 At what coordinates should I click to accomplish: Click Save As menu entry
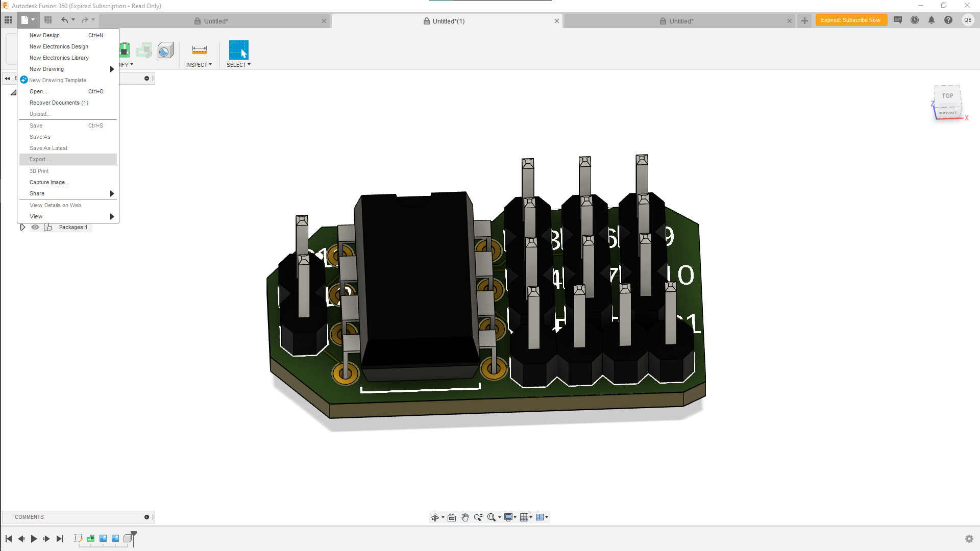pyautogui.click(x=68, y=137)
